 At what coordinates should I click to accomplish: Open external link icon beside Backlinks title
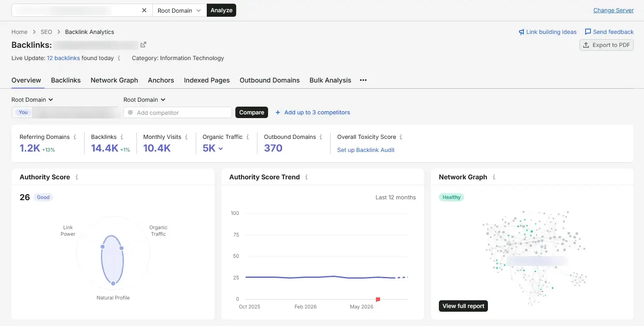click(x=143, y=45)
